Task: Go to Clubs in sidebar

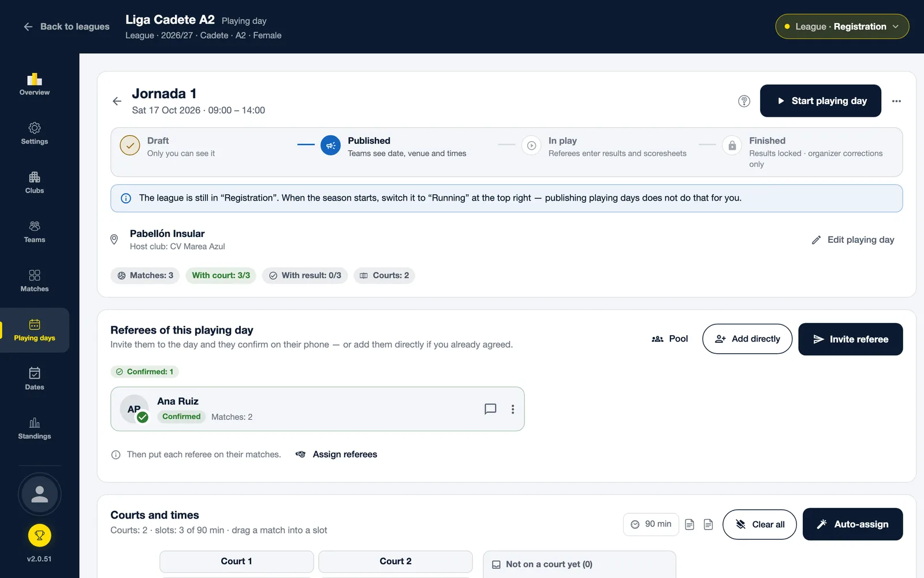Action: pyautogui.click(x=35, y=183)
